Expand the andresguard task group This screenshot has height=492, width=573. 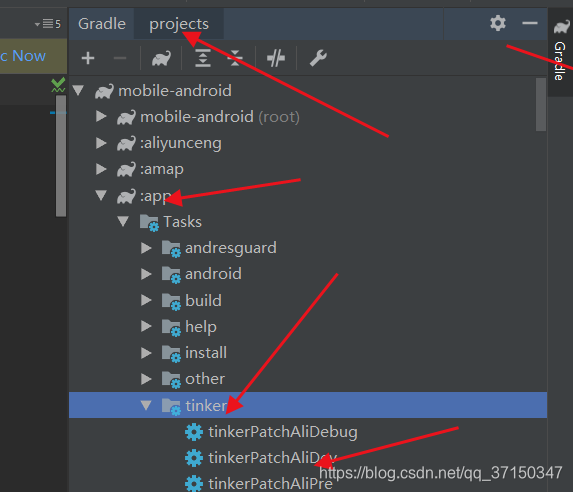pyautogui.click(x=146, y=248)
